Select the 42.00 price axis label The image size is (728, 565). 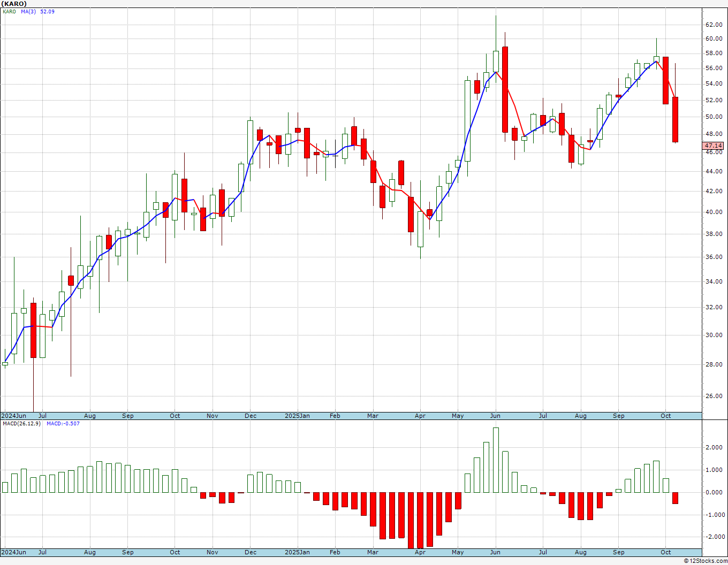pos(714,191)
